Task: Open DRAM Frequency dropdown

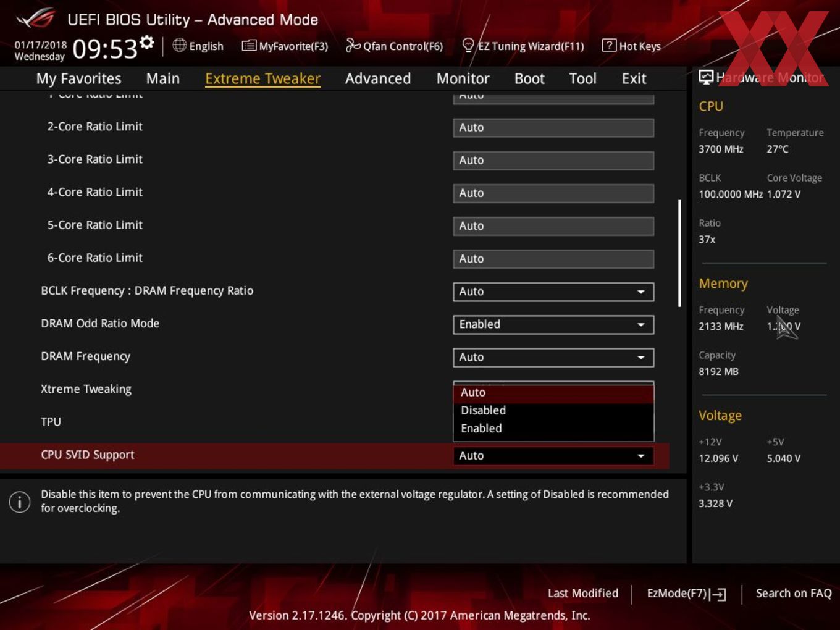Action: pyautogui.click(x=553, y=357)
